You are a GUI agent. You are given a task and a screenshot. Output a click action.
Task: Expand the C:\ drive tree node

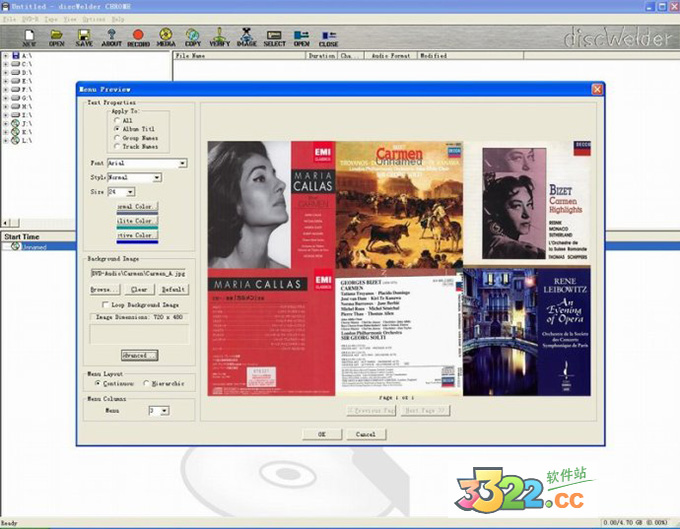pos(6,65)
